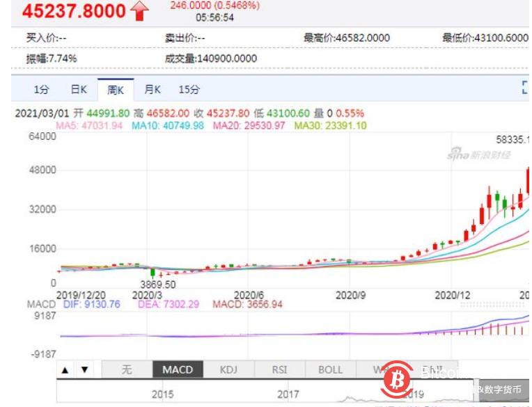The image size is (532, 407).
Task: Click the down triangle indicator arrow
Action: (x=85, y=369)
